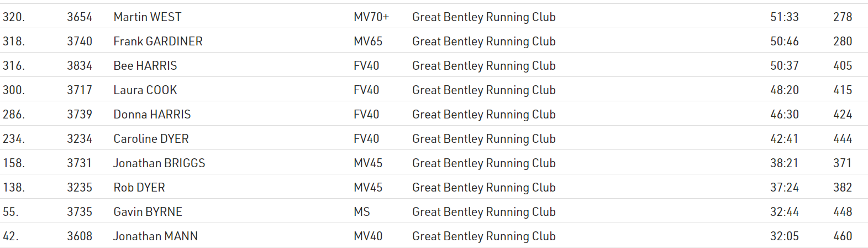Open Rob DYER's result
This screenshot has height=248, width=868.
[x=139, y=188]
